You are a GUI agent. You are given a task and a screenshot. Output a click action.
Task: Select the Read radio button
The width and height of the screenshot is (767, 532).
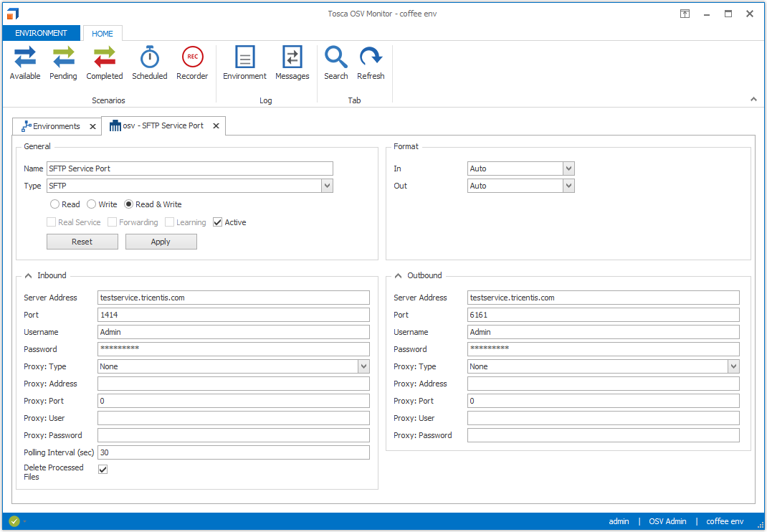tap(55, 204)
